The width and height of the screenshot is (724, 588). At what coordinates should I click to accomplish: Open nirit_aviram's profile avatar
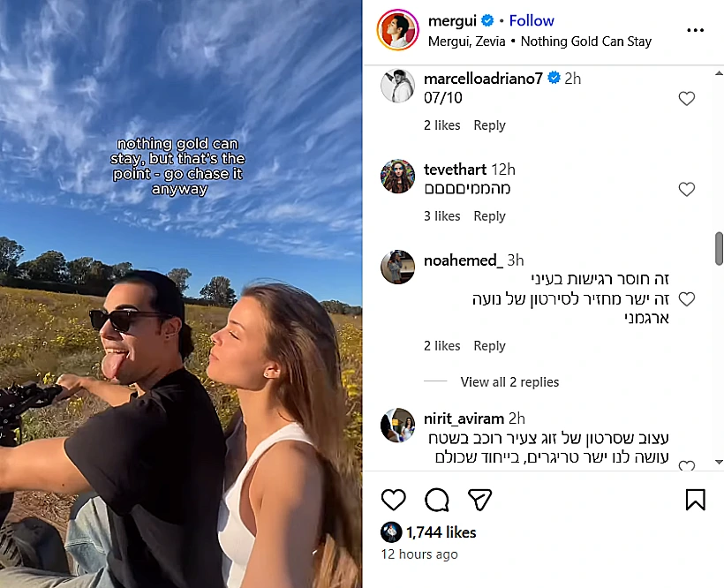click(x=397, y=426)
